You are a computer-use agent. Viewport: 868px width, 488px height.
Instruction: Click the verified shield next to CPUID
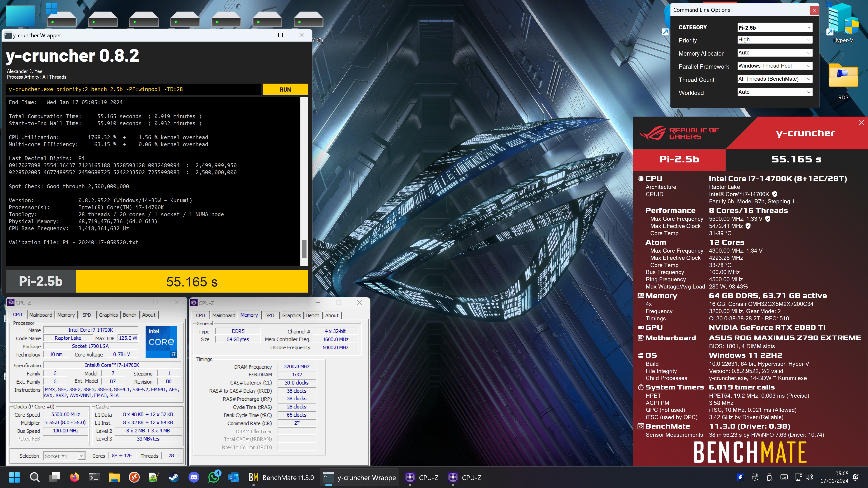pyautogui.click(x=775, y=194)
